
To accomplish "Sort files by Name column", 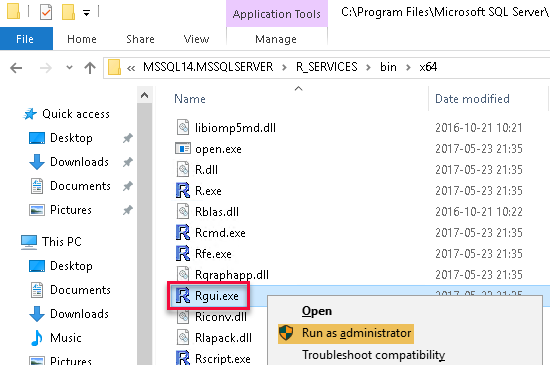I will 190,99.
